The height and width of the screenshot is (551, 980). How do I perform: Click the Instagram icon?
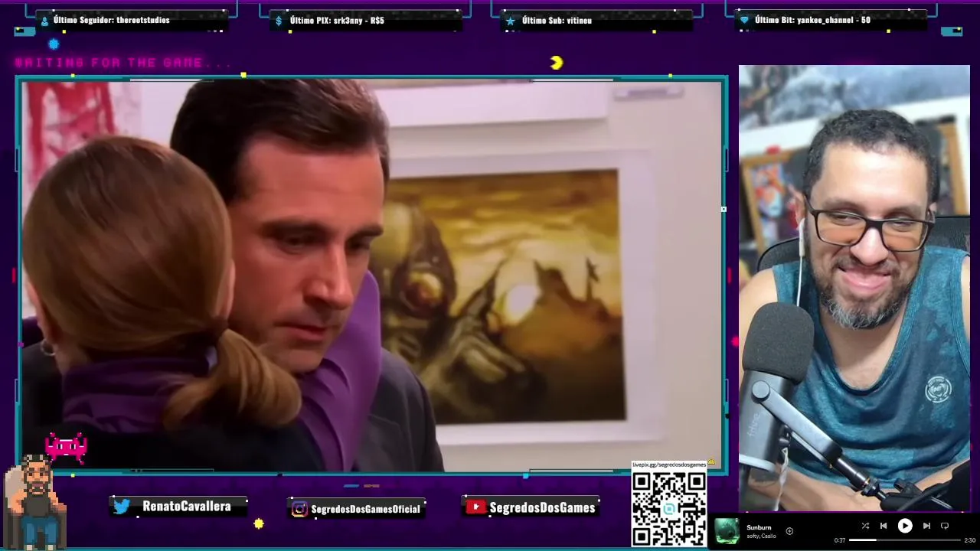click(x=299, y=509)
